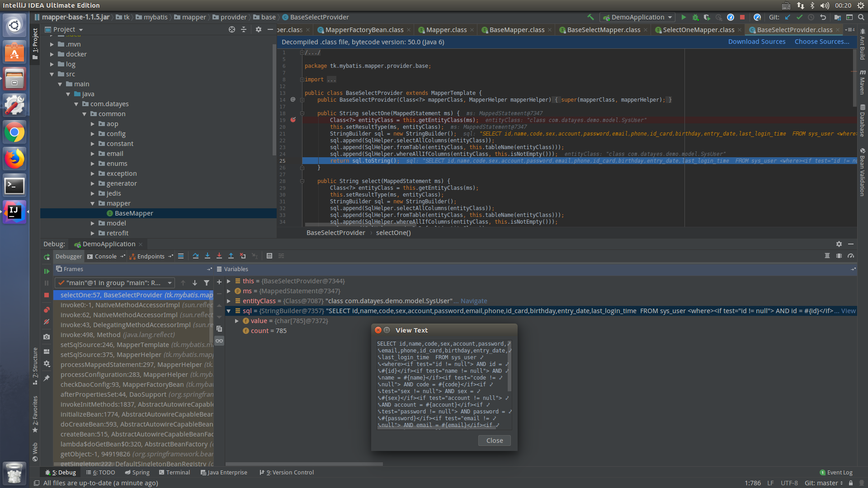Open Firefox from Ubuntu dock
The height and width of the screenshot is (488, 868).
pos(14,159)
